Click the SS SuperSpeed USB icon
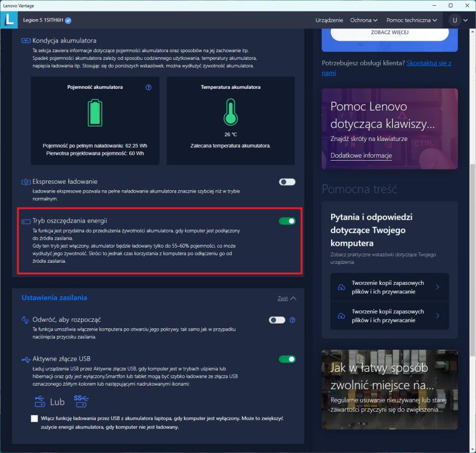This screenshot has height=453, width=476. 82,401
